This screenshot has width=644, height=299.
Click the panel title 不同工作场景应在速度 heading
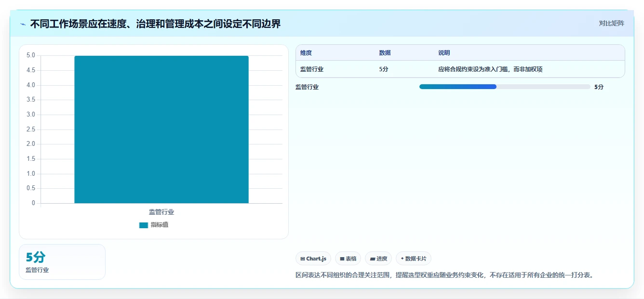[x=155, y=24]
